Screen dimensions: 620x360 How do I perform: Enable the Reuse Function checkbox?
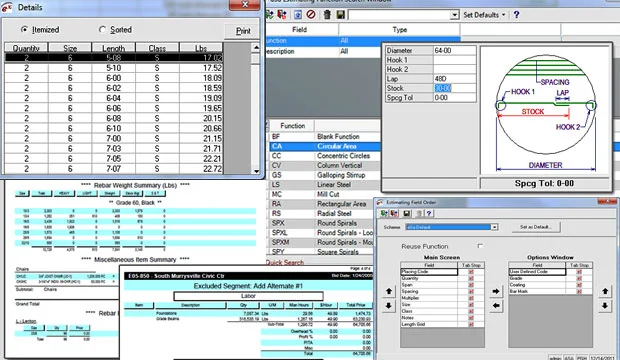(x=480, y=246)
